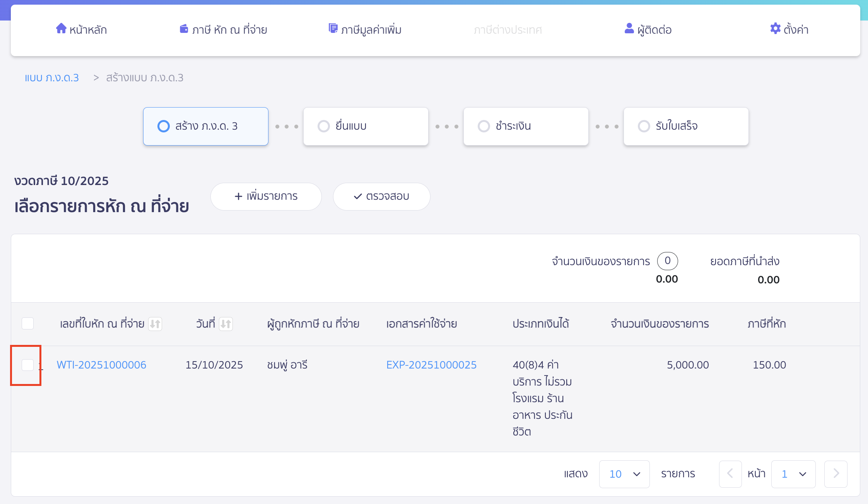
Task: Open expense document EXP-20251000025
Action: [431, 364]
